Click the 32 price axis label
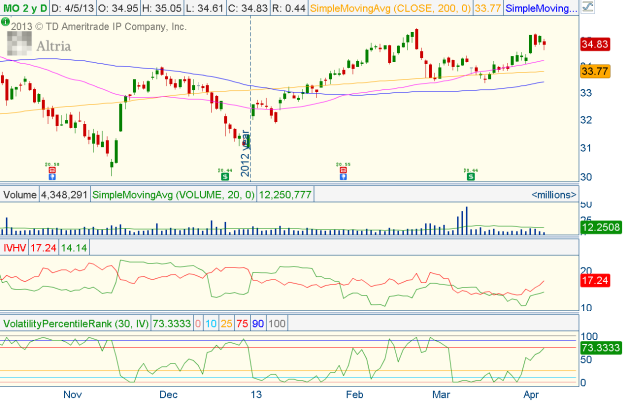Viewport: 625px width, 401px height. 586,120
